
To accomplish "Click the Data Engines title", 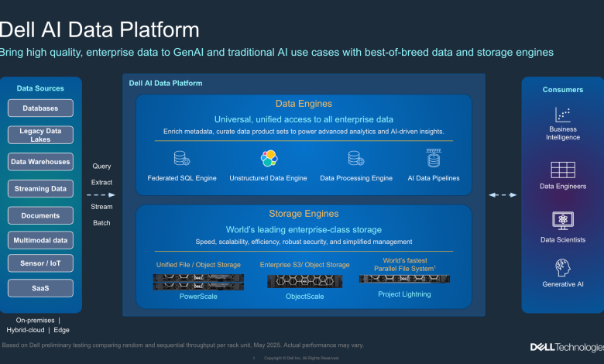I will (304, 104).
